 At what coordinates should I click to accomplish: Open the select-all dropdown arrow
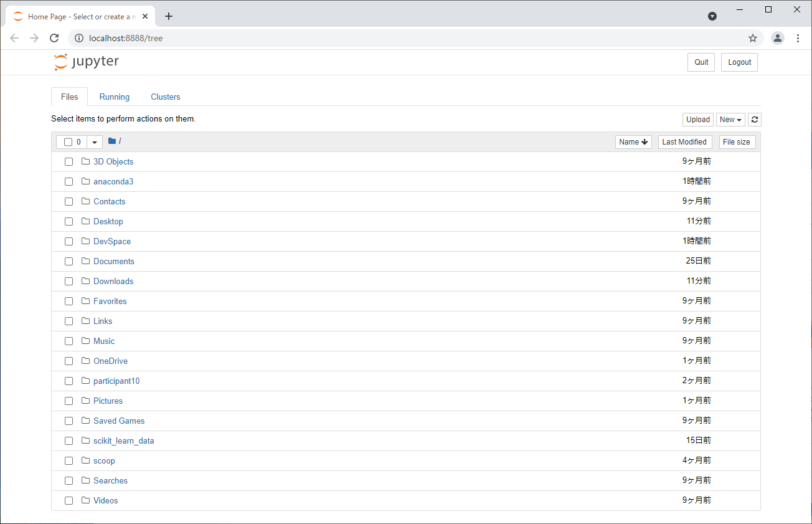(x=95, y=142)
